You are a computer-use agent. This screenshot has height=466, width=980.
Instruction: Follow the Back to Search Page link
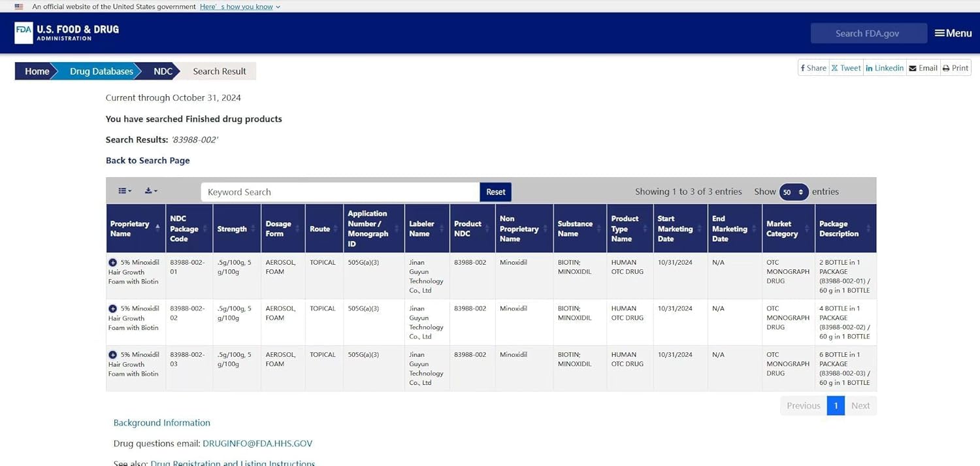(x=148, y=160)
